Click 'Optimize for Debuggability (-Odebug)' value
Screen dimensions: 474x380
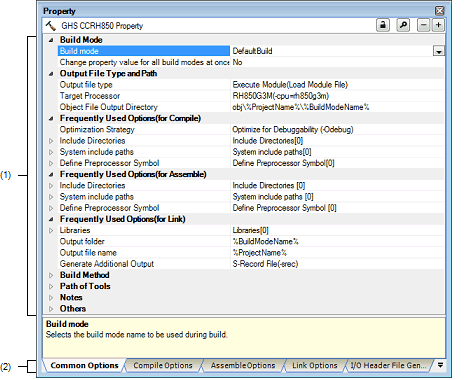pos(293,130)
